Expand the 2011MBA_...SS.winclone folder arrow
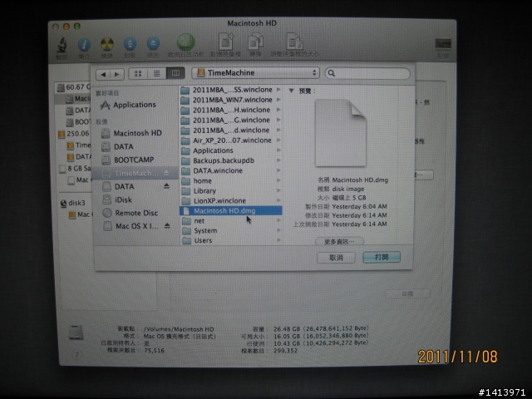 coord(278,90)
